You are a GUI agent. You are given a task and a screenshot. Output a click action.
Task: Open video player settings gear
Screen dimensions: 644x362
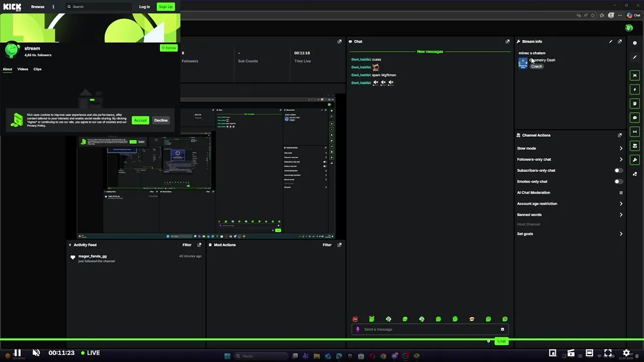point(626,353)
